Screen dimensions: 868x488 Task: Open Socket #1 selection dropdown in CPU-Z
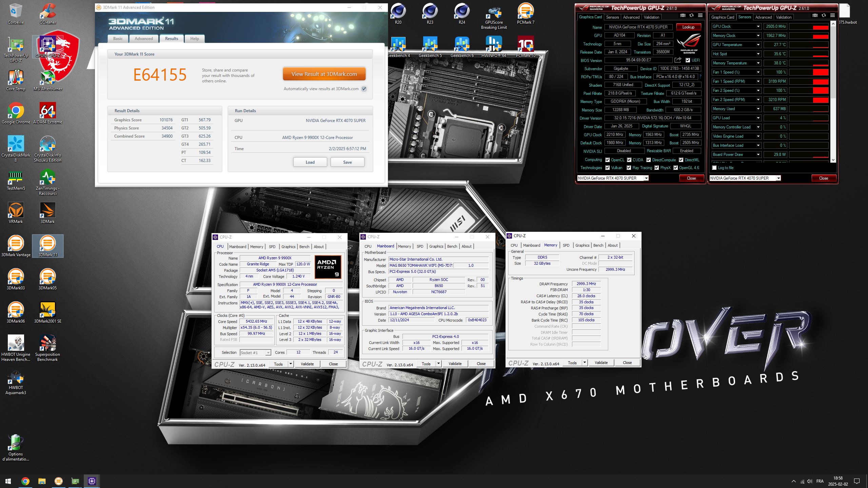click(268, 353)
